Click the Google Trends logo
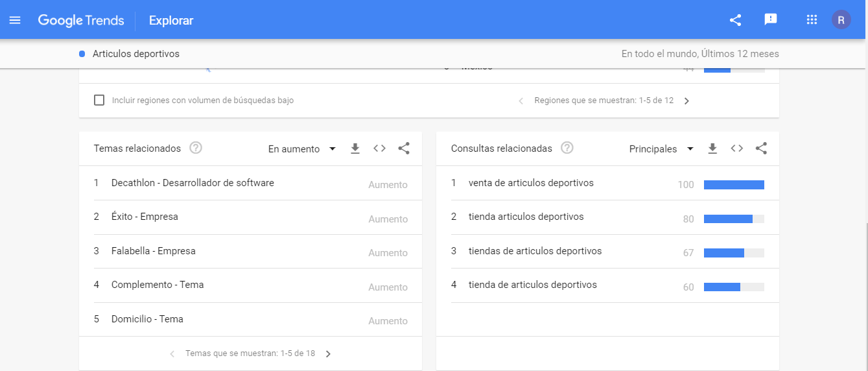 tap(81, 20)
